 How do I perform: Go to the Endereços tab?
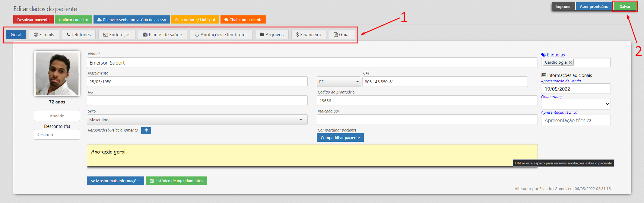(x=117, y=35)
